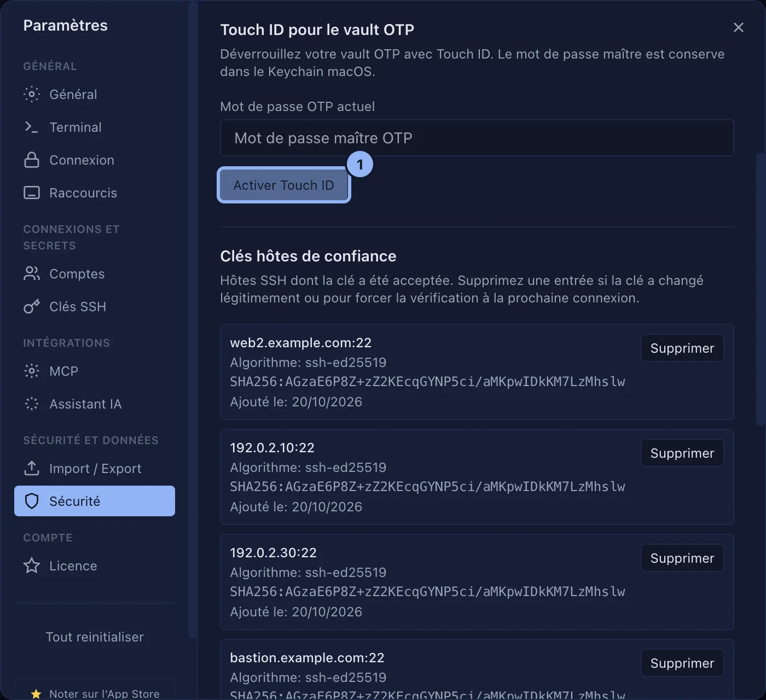Click the Import / Export upload icon
The width and height of the screenshot is (766, 700).
[32, 468]
